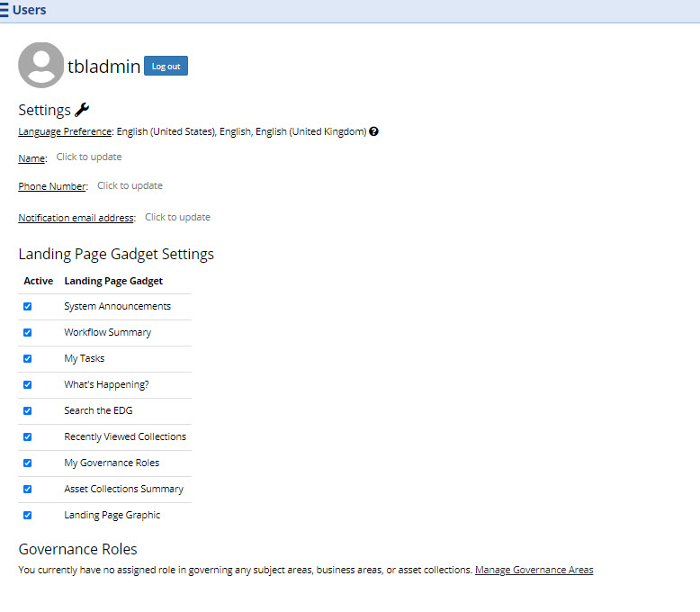Disable the Workflow Summary gadget
The height and width of the screenshot is (612, 700).
(x=27, y=332)
